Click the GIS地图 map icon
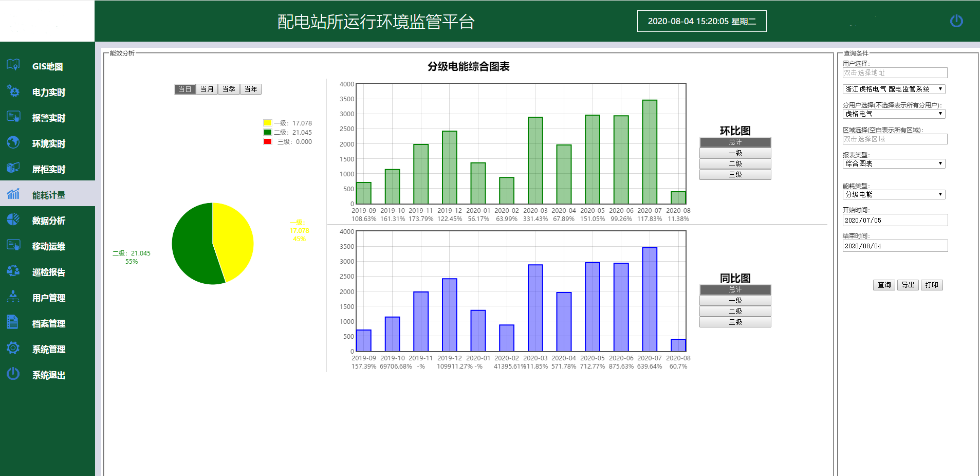The width and height of the screenshot is (980, 476). pyautogui.click(x=13, y=65)
